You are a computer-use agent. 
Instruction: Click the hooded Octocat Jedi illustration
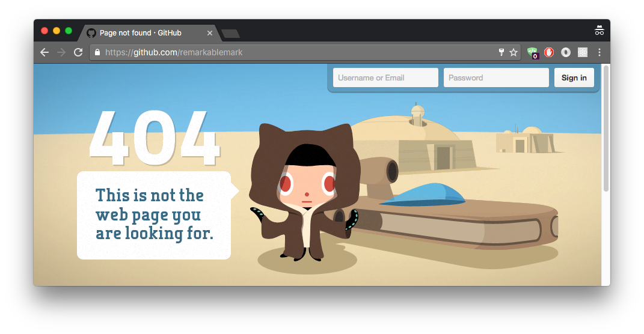pyautogui.click(x=306, y=193)
